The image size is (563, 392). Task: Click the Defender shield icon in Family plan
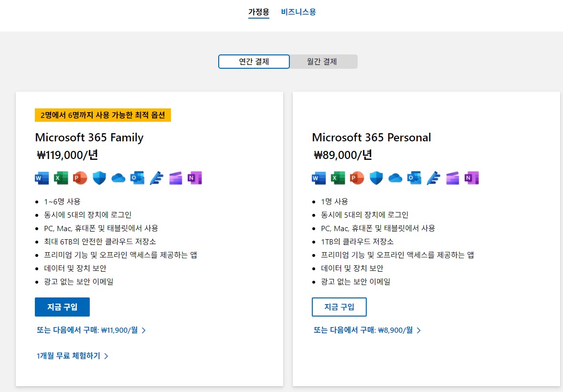(x=99, y=178)
